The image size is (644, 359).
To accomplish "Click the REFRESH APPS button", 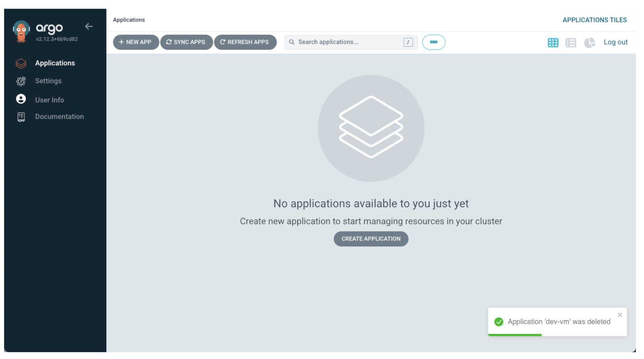I will 245,42.
